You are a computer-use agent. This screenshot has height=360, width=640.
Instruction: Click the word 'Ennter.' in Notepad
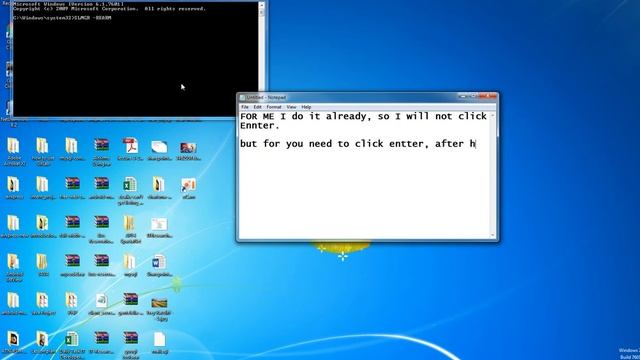click(260, 126)
